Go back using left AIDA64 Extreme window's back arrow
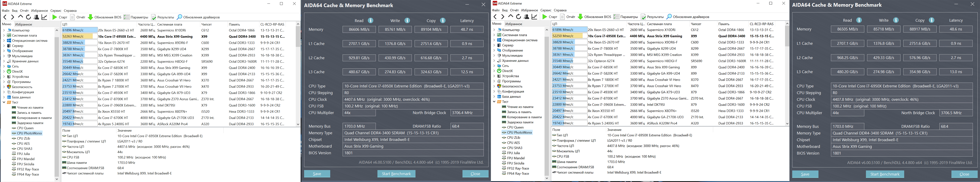The image size is (980, 182). tap(5, 17)
